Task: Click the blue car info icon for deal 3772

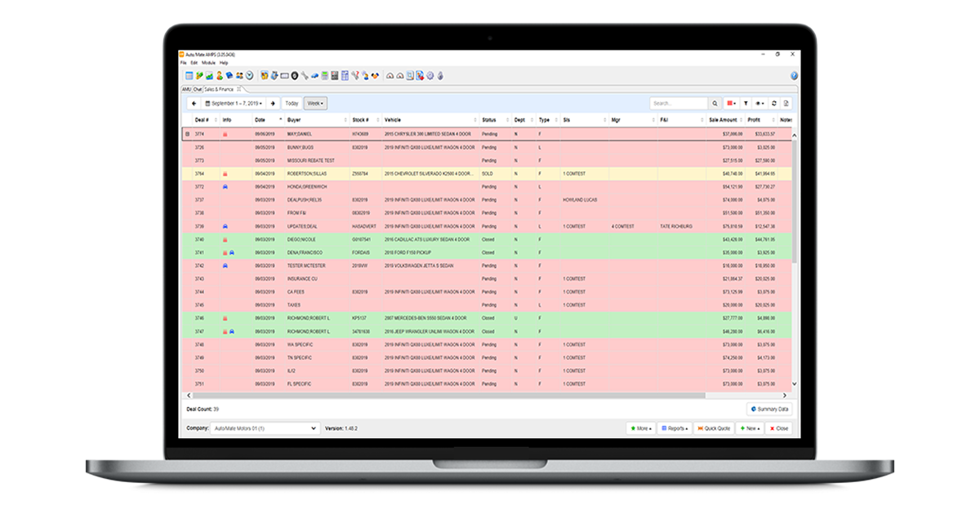Action: point(225,187)
